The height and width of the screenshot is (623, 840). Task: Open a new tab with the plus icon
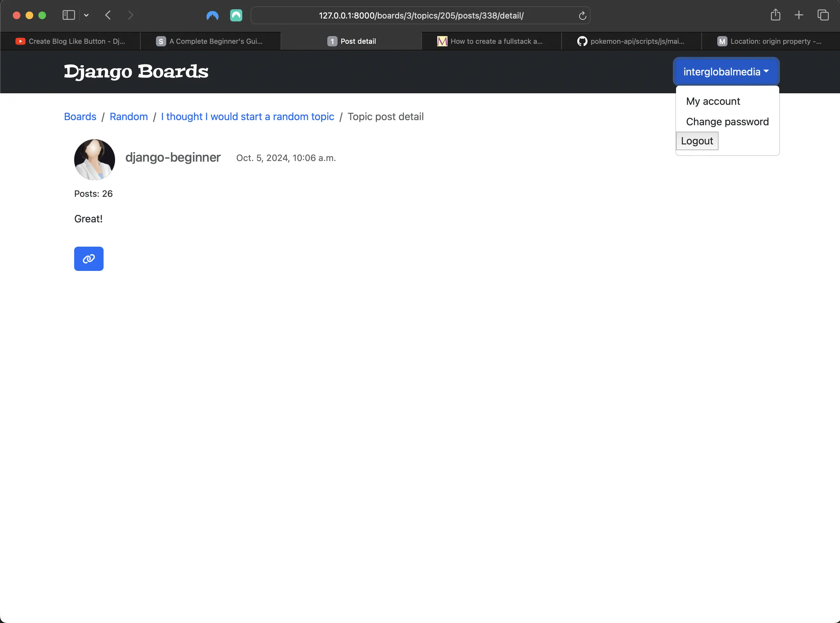(799, 15)
